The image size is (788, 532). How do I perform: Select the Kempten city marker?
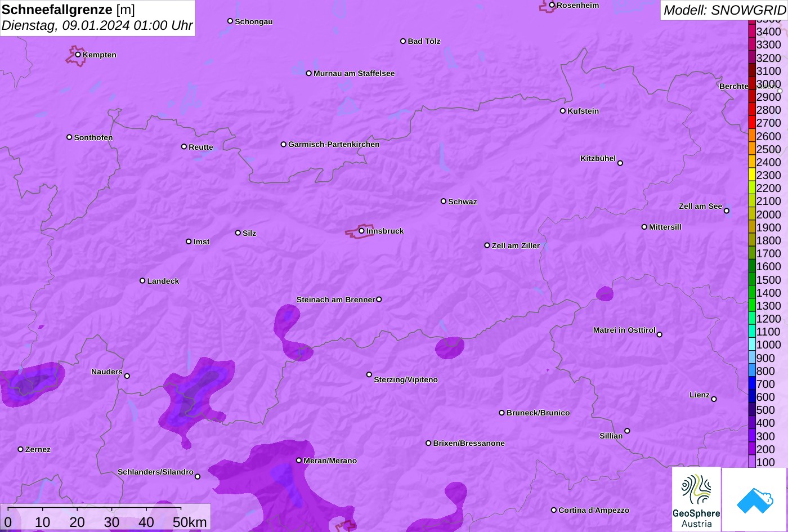click(x=78, y=55)
